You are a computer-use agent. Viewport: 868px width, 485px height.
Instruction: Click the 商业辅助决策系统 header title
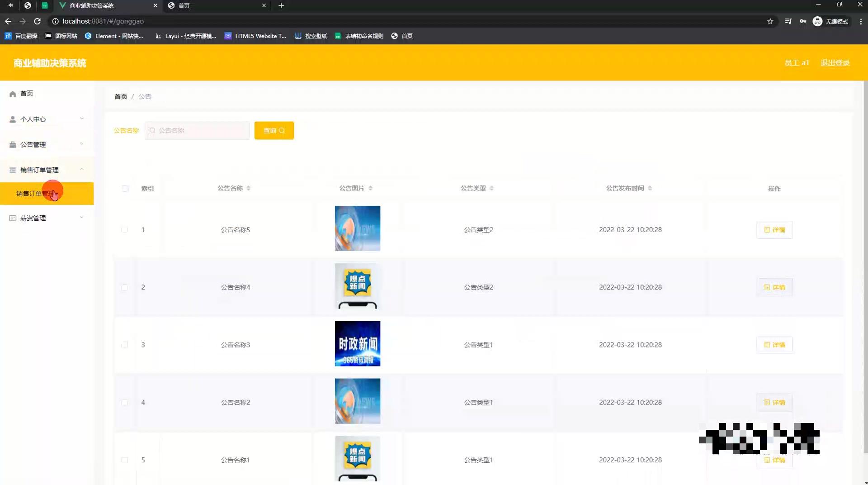pyautogui.click(x=50, y=63)
